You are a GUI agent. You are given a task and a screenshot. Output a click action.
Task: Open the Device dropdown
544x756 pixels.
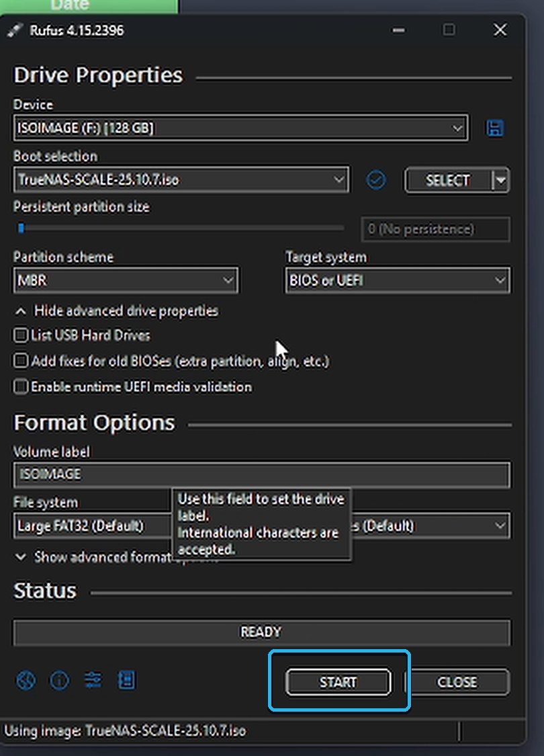pyautogui.click(x=240, y=128)
